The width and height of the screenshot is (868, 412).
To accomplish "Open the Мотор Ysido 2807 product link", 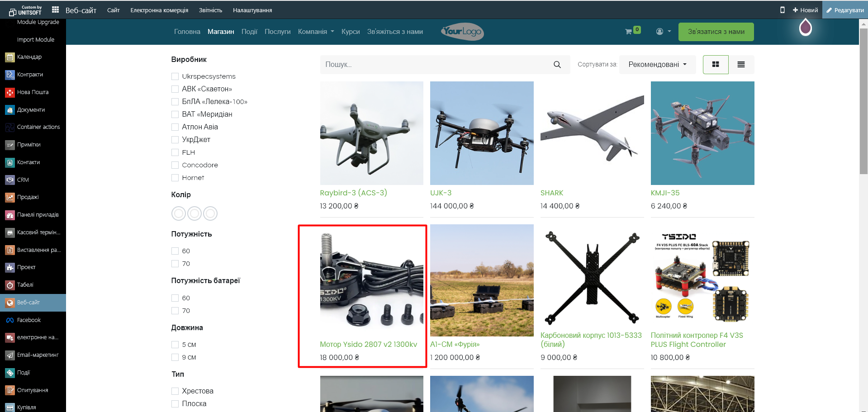I will coord(368,344).
